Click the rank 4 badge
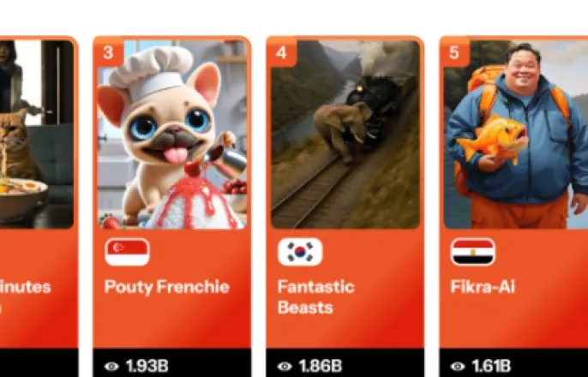The image size is (588, 377). pyautogui.click(x=282, y=52)
